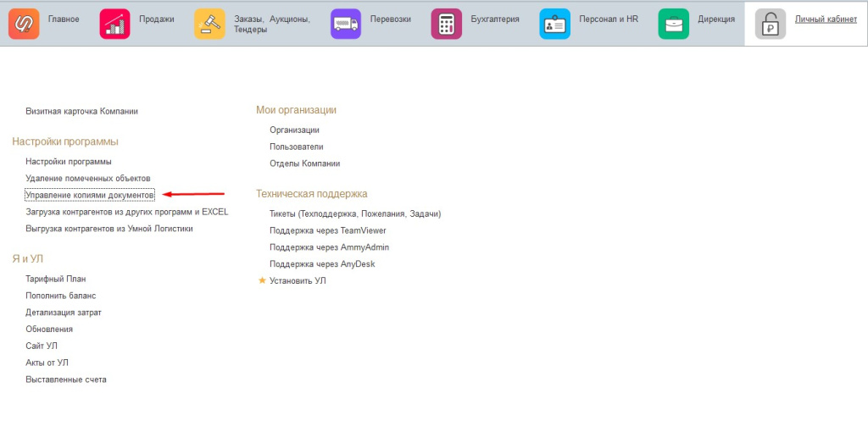Image resolution: width=868 pixels, height=432 pixels.
Task: Click Акты от УЛ
Action: click(47, 363)
